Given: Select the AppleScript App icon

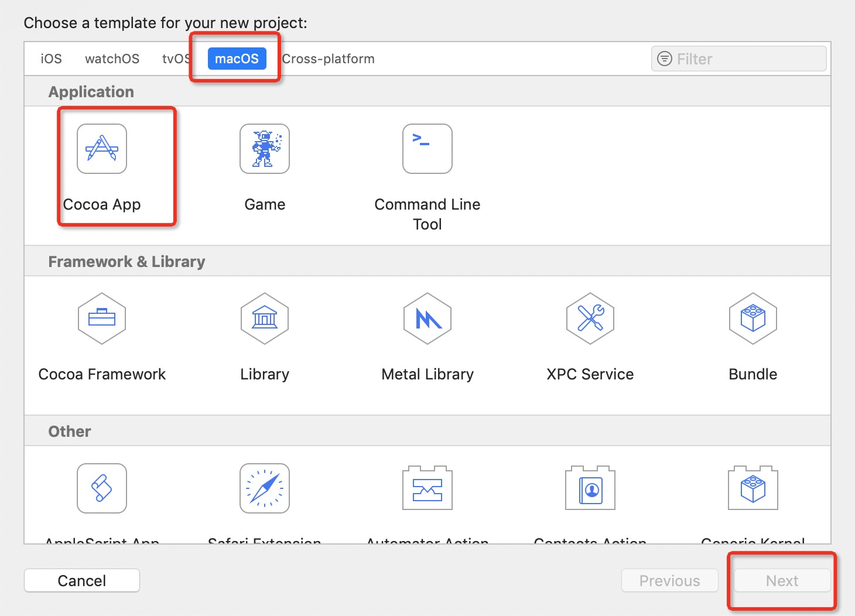Looking at the screenshot, I should (x=102, y=488).
